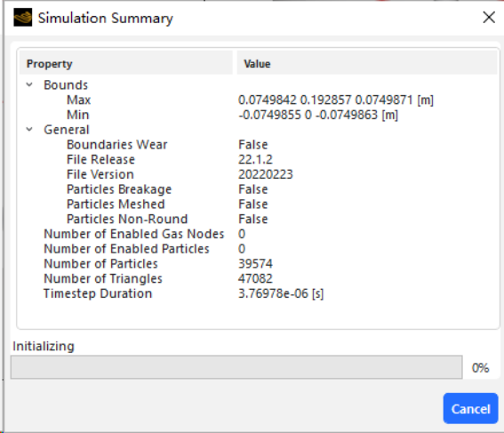This screenshot has width=504, height=433.
Task: Click the Initializing progress bar
Action: point(236,367)
